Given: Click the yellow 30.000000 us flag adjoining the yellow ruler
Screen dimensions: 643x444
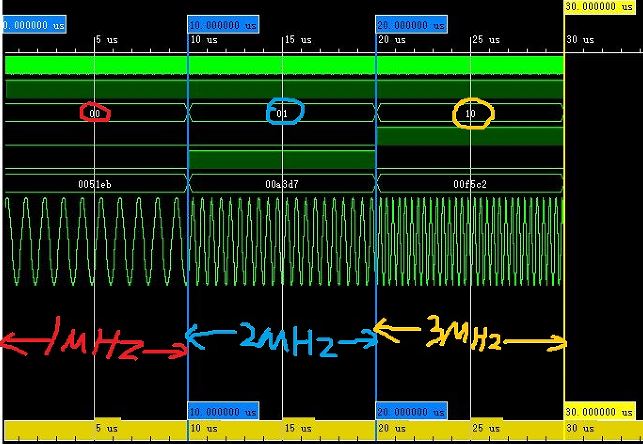Looking at the screenshot, I should 600,412.
